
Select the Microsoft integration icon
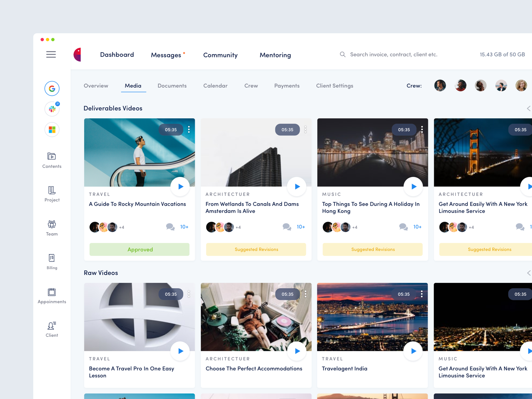[52, 130]
